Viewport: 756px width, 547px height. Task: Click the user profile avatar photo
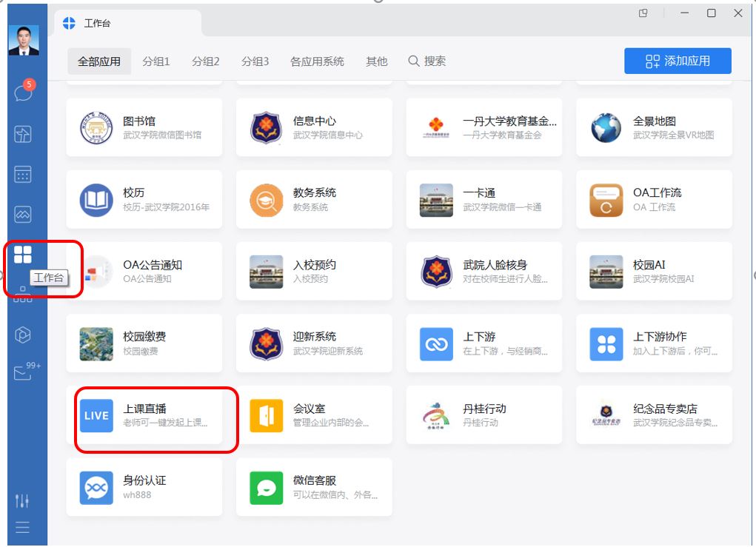[x=24, y=40]
